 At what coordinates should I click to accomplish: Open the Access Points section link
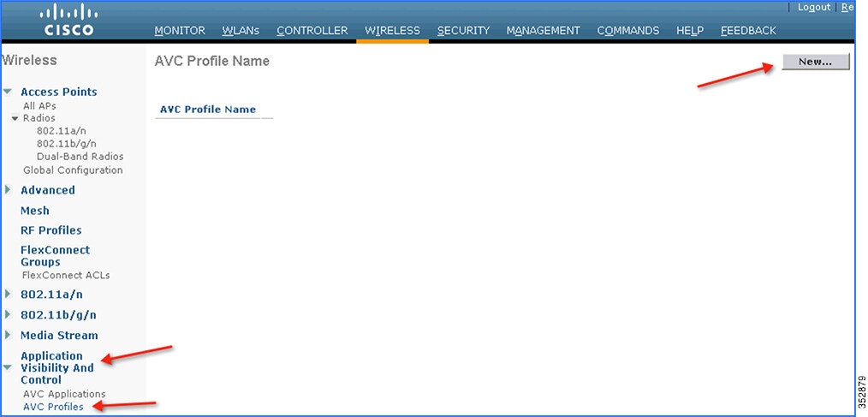(x=59, y=92)
